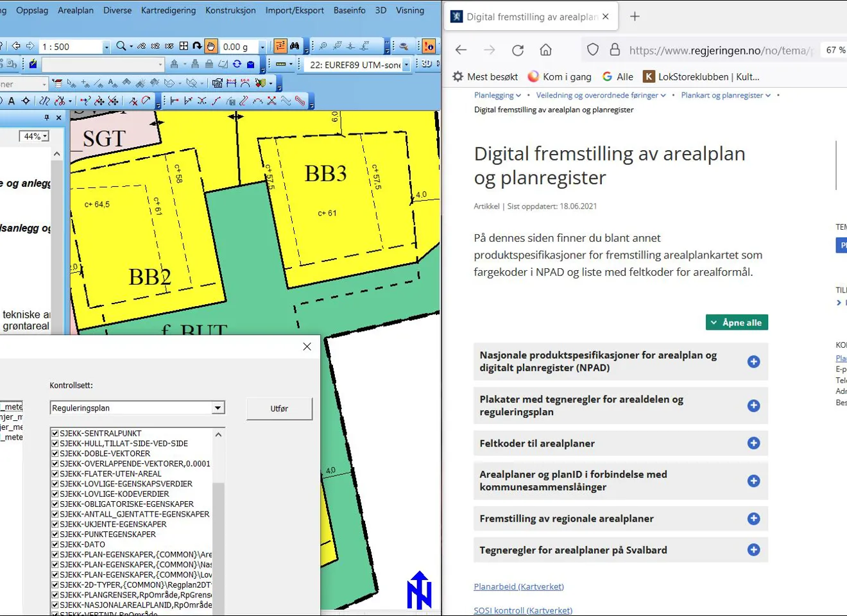Viewport: 847px width, 616px height.
Task: Reload the regjeringen.no page
Action: pos(518,50)
